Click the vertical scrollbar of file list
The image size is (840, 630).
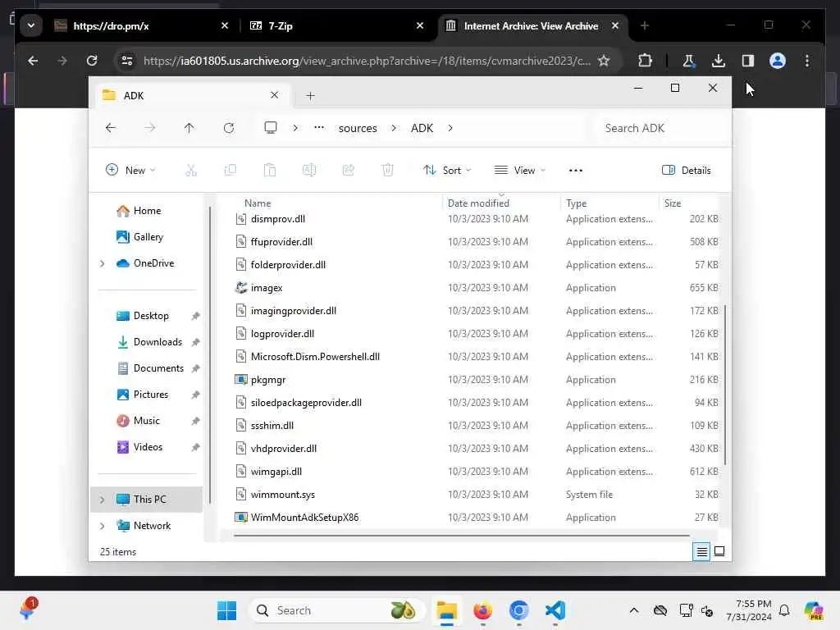point(725,385)
